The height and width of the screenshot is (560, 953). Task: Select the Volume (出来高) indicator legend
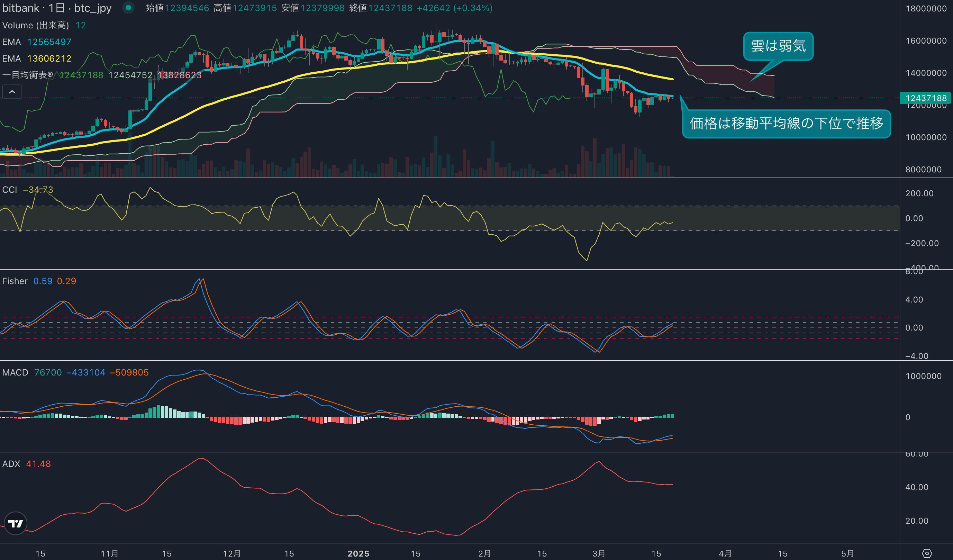click(36, 25)
